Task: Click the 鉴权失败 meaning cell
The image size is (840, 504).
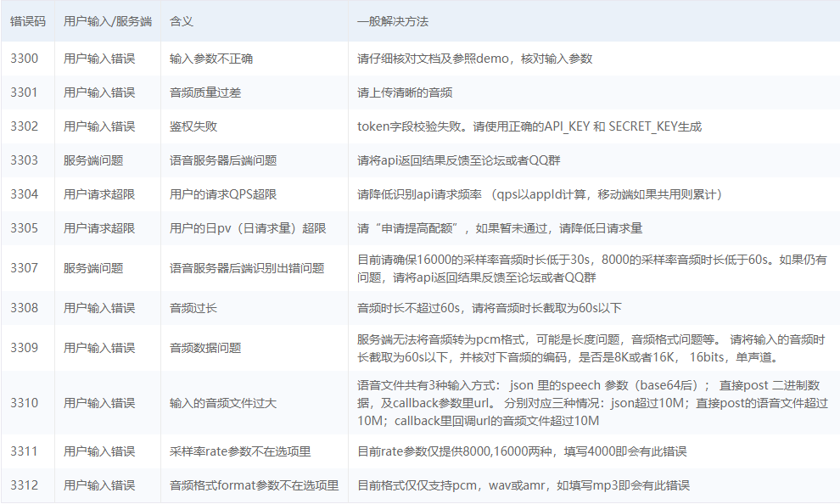Action: [193, 126]
